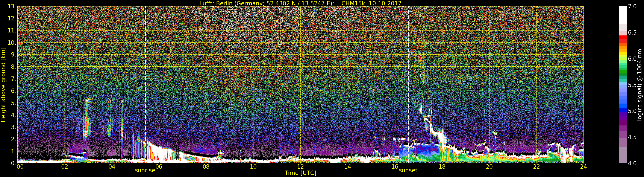Click the '20' time tick label
Image resolution: width=644 pixels, height=177 pixels.
pyautogui.click(x=489, y=167)
